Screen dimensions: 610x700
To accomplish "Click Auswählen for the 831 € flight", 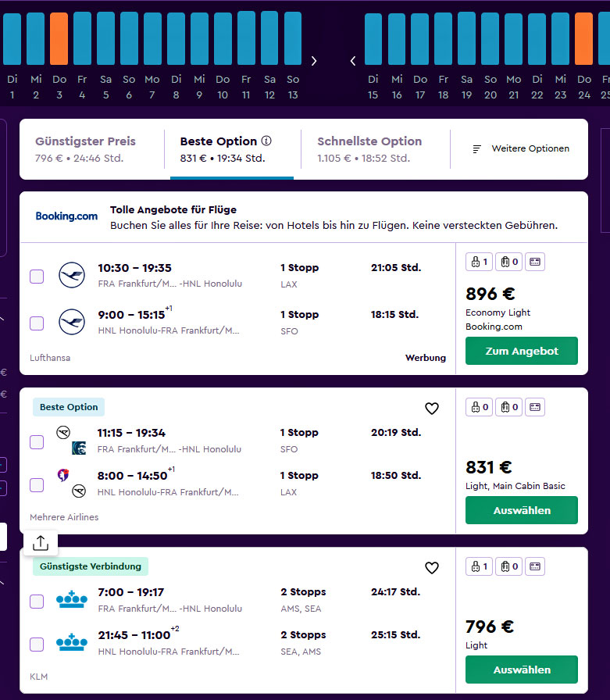I will 522,510.
